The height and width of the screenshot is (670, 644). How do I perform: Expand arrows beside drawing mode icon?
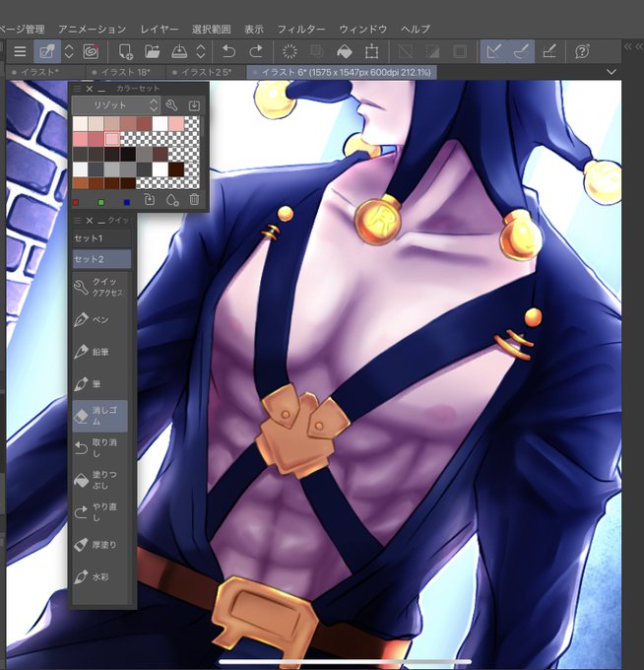(x=69, y=51)
